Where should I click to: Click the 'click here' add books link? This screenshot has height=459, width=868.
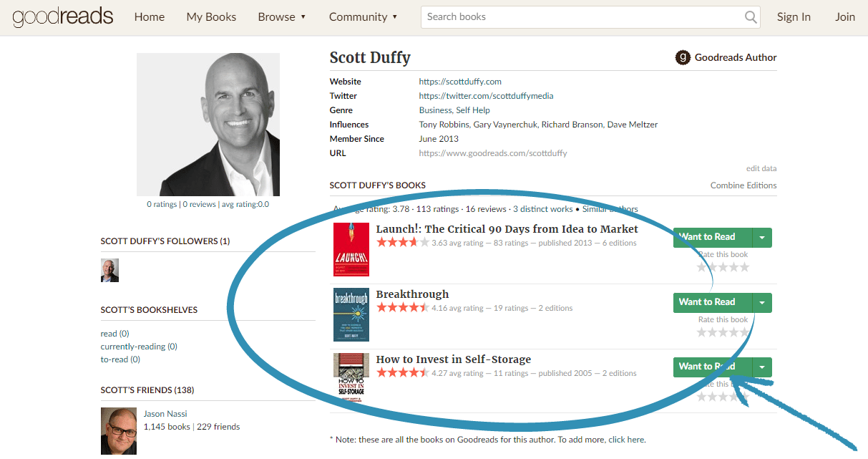(627, 440)
